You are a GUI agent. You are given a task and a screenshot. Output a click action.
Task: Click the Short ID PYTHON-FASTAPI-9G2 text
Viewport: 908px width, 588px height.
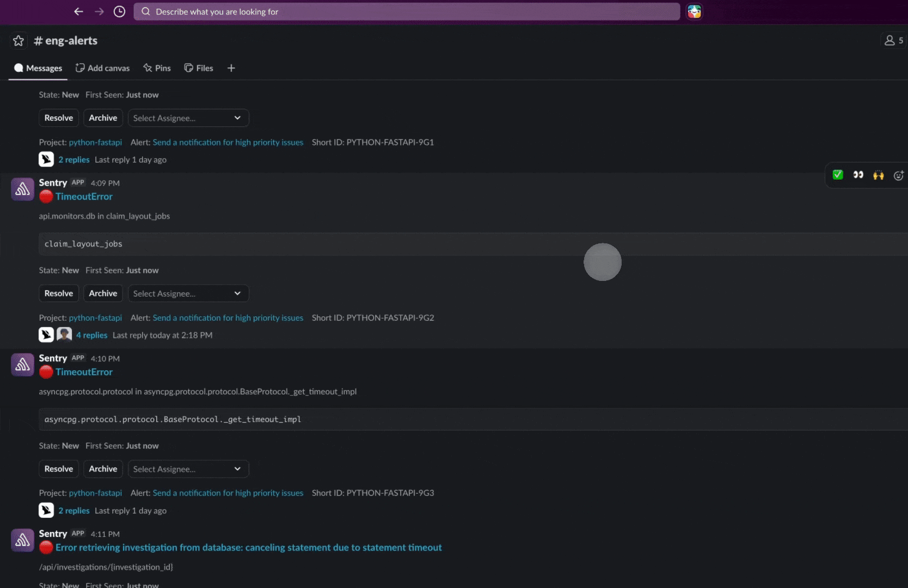[x=373, y=317]
